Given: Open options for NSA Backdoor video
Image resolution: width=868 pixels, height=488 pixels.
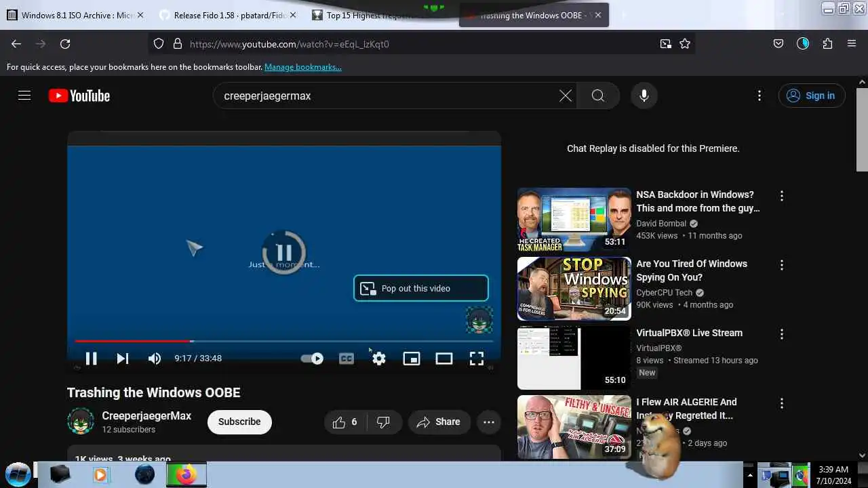Looking at the screenshot, I should [782, 196].
